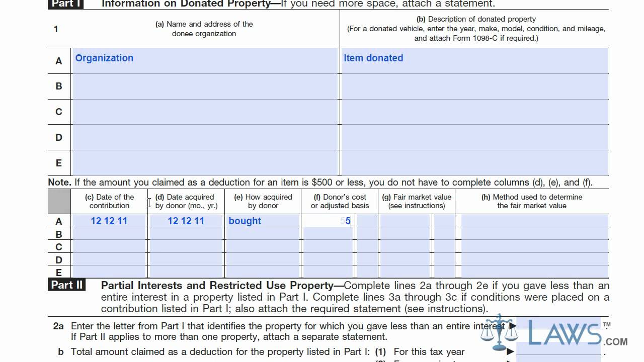Click the "(e) How acquired by donor" column header
The image size is (644, 362).
pyautogui.click(x=263, y=201)
